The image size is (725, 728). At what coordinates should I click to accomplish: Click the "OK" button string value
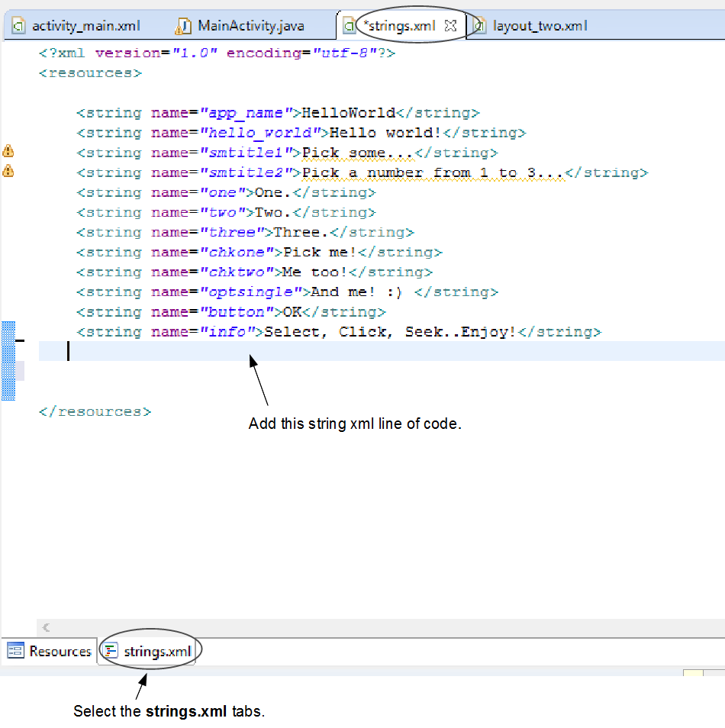click(292, 312)
